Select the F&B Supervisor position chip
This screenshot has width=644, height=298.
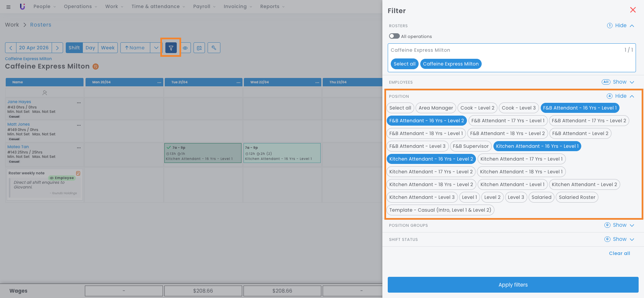[470, 146]
